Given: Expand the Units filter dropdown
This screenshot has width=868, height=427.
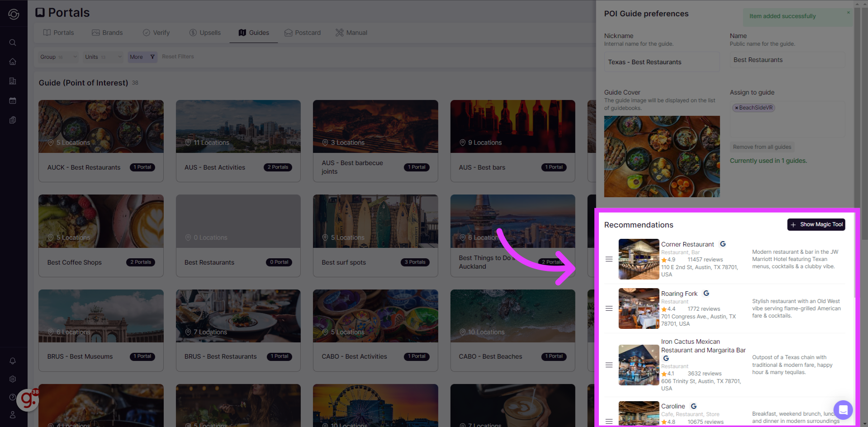Looking at the screenshot, I should click(x=103, y=57).
